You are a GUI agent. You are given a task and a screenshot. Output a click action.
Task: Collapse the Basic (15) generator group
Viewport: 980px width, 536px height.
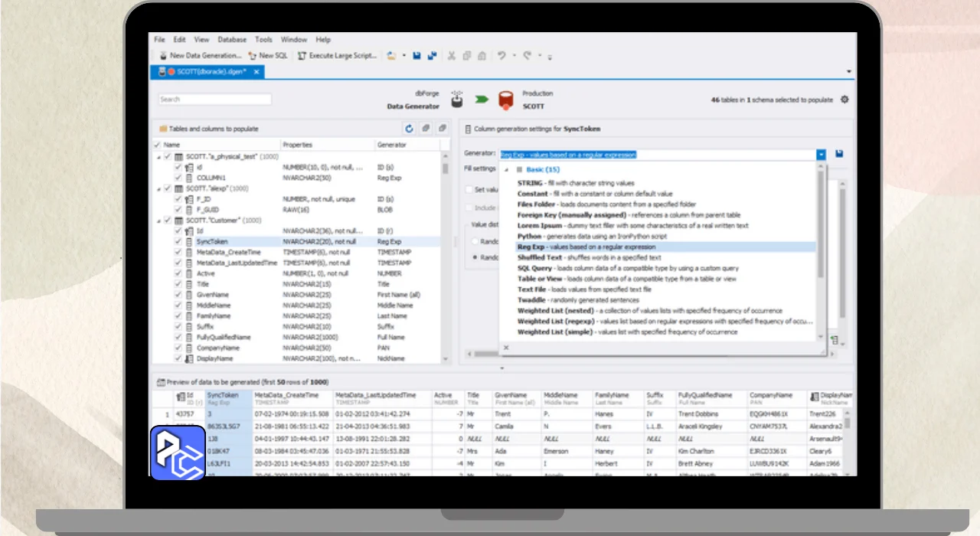pyautogui.click(x=507, y=169)
